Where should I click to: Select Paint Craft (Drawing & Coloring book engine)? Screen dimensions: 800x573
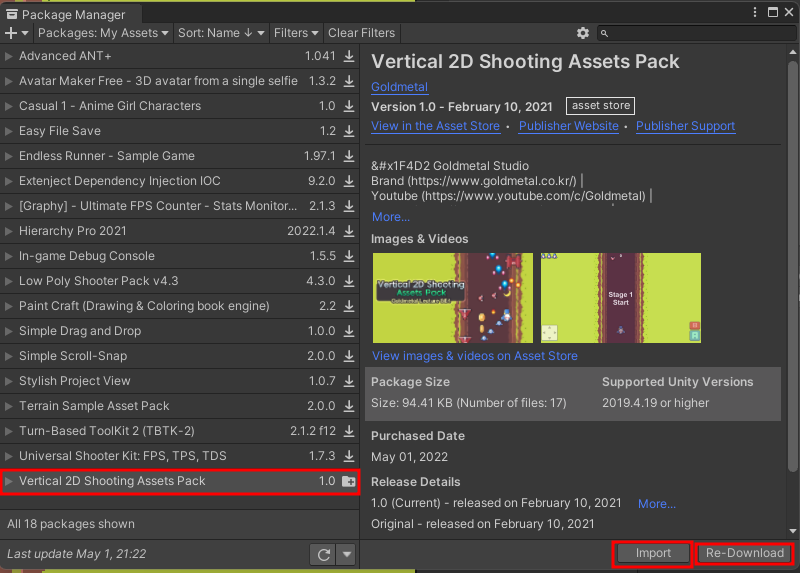[180, 306]
